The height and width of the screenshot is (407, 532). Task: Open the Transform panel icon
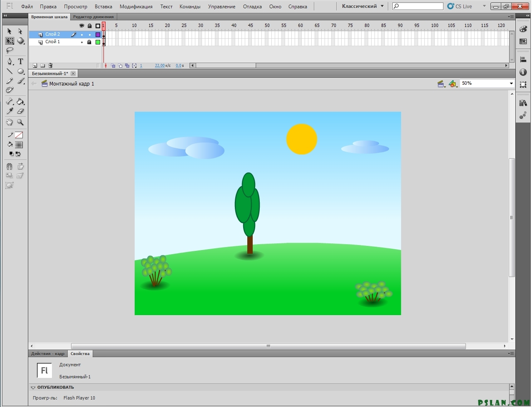tap(523, 84)
